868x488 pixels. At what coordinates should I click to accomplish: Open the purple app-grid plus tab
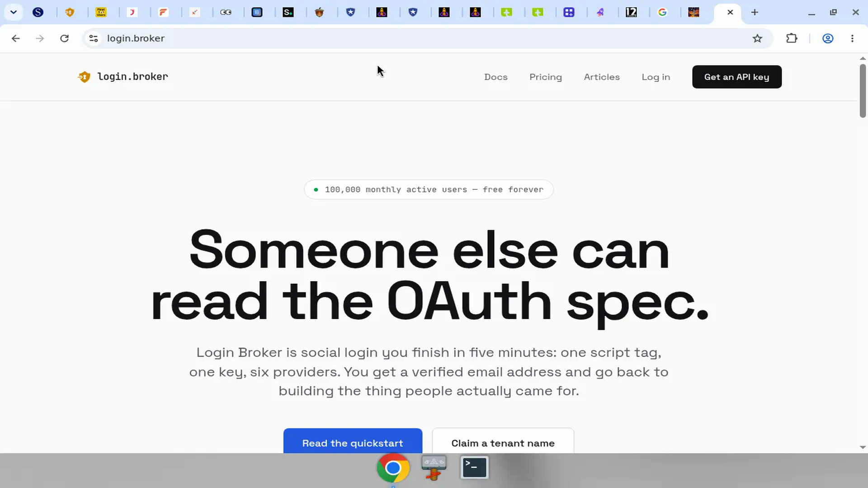coord(569,12)
